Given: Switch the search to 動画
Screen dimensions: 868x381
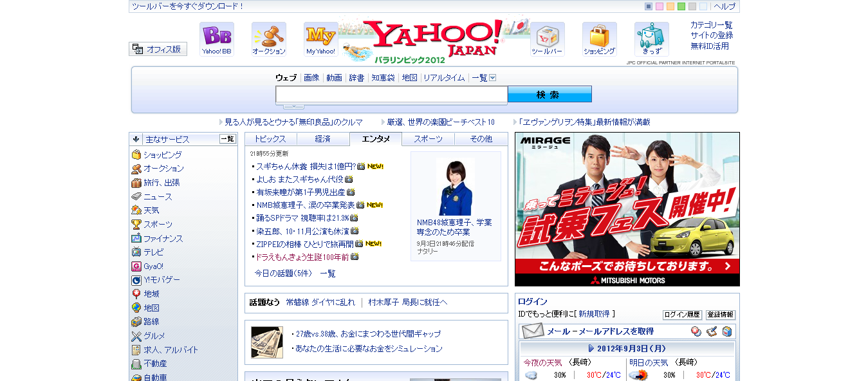Looking at the screenshot, I should [x=334, y=78].
